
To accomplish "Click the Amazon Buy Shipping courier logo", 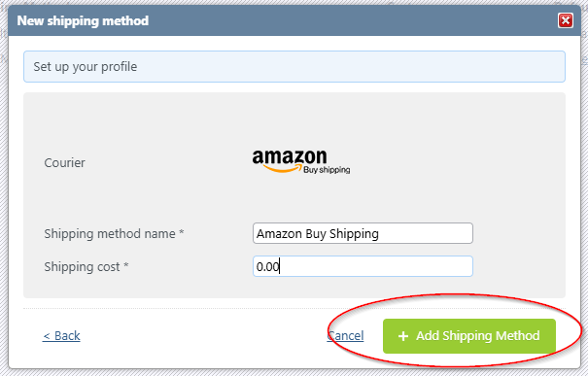I will 301,161.
